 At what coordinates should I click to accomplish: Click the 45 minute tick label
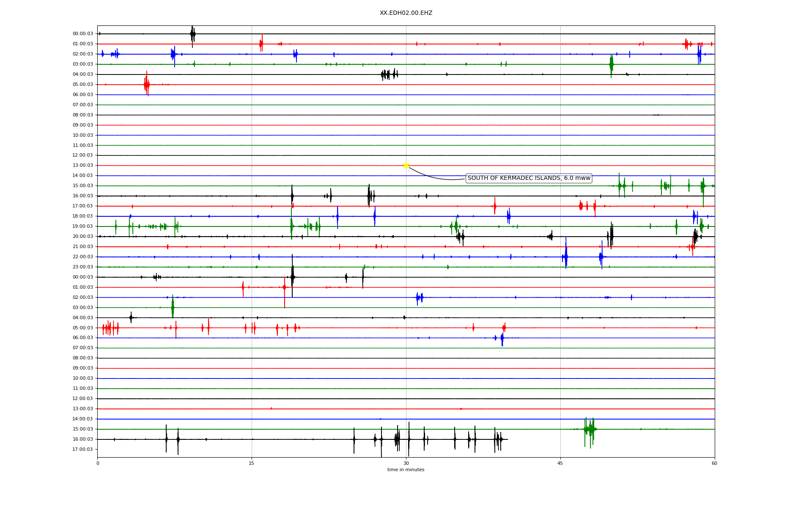(x=560, y=464)
